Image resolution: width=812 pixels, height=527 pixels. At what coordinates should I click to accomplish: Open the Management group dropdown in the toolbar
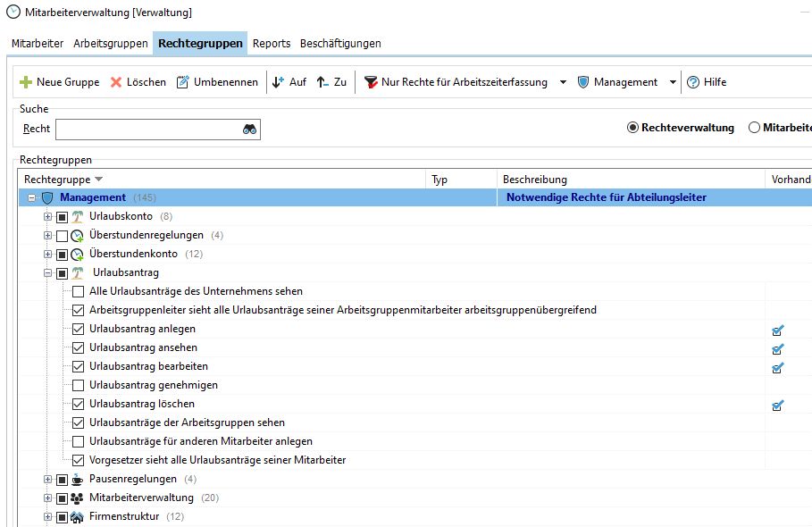674,82
